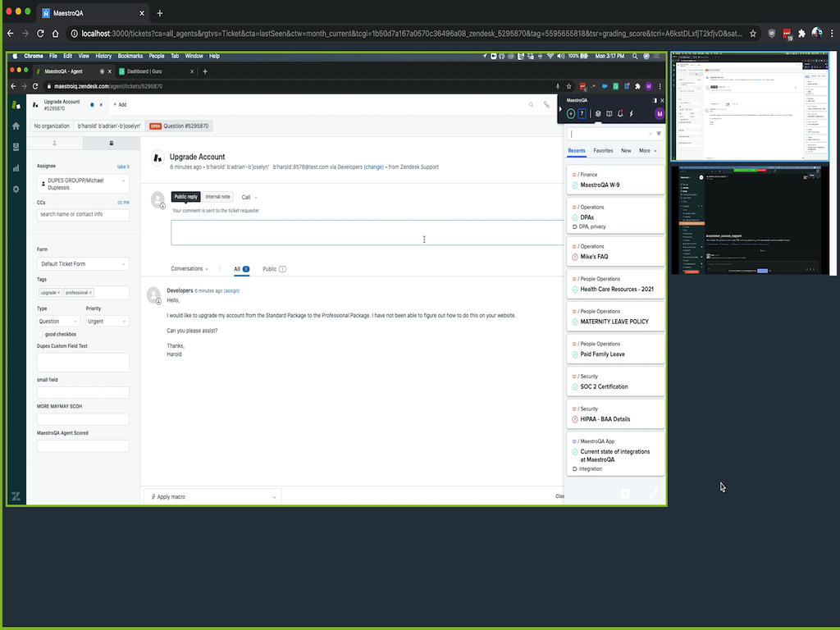Image resolution: width=840 pixels, height=630 pixels.
Task: Open the Zendesk Home icon in sidebar
Action: [x=16, y=126]
